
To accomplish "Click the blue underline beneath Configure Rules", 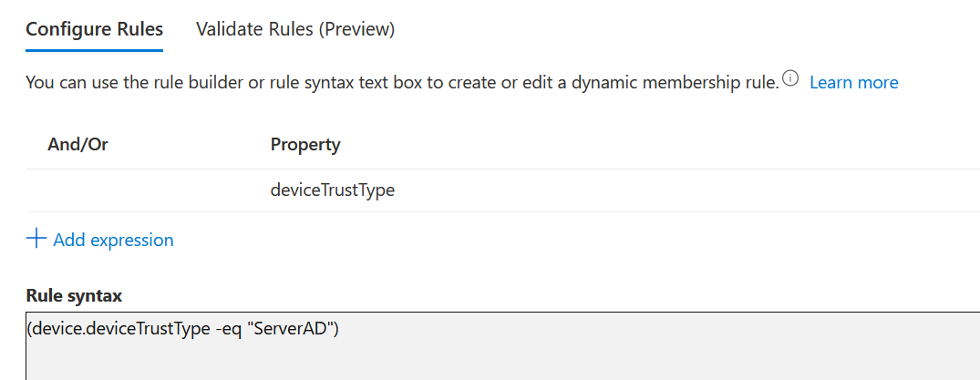I will click(94, 50).
